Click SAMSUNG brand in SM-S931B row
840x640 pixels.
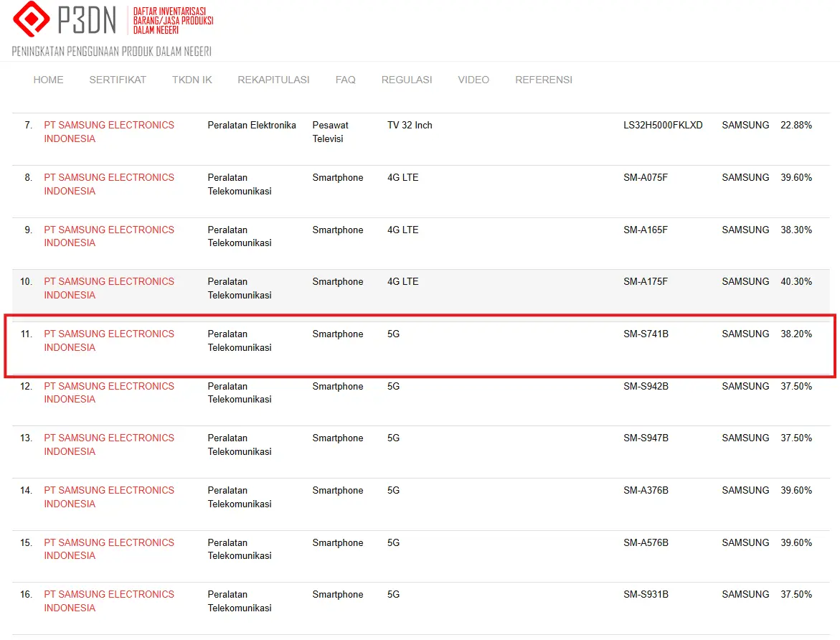[745, 594]
